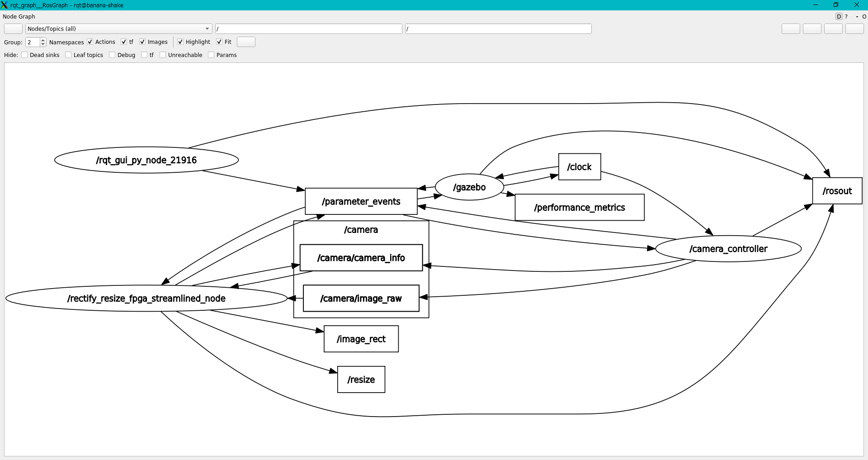The width and height of the screenshot is (868, 460).
Task: Check the Hide tf checkbox beside Debug
Action: point(144,55)
